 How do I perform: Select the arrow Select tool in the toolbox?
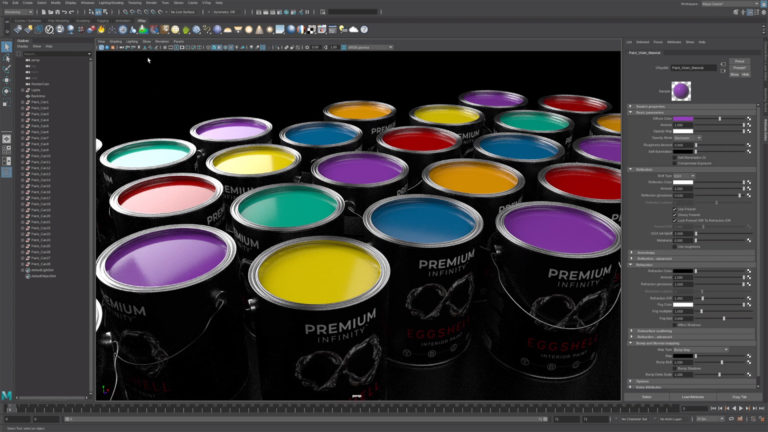[6, 47]
